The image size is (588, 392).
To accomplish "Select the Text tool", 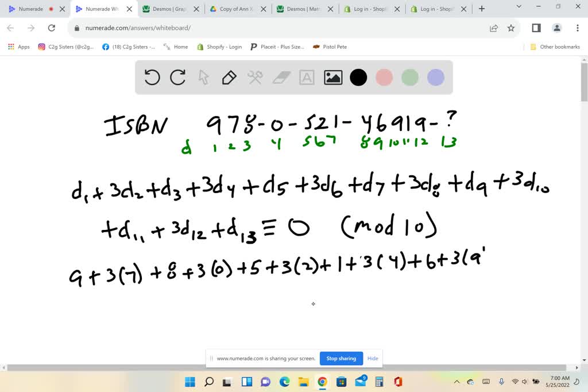I will coord(307,76).
